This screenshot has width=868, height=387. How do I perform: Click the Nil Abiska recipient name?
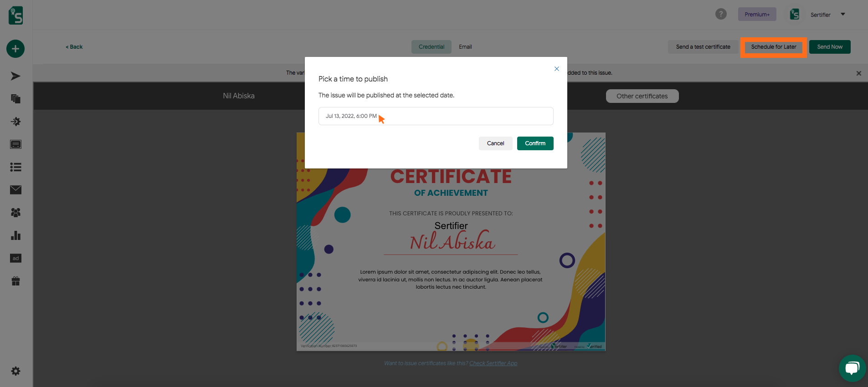click(x=239, y=96)
